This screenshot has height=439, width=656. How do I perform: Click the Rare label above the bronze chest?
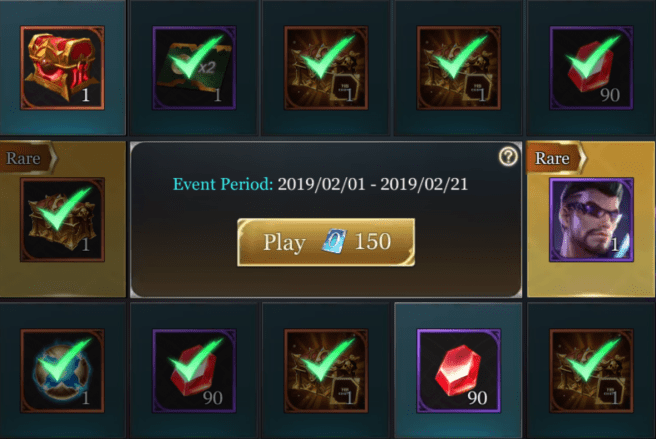pos(23,158)
